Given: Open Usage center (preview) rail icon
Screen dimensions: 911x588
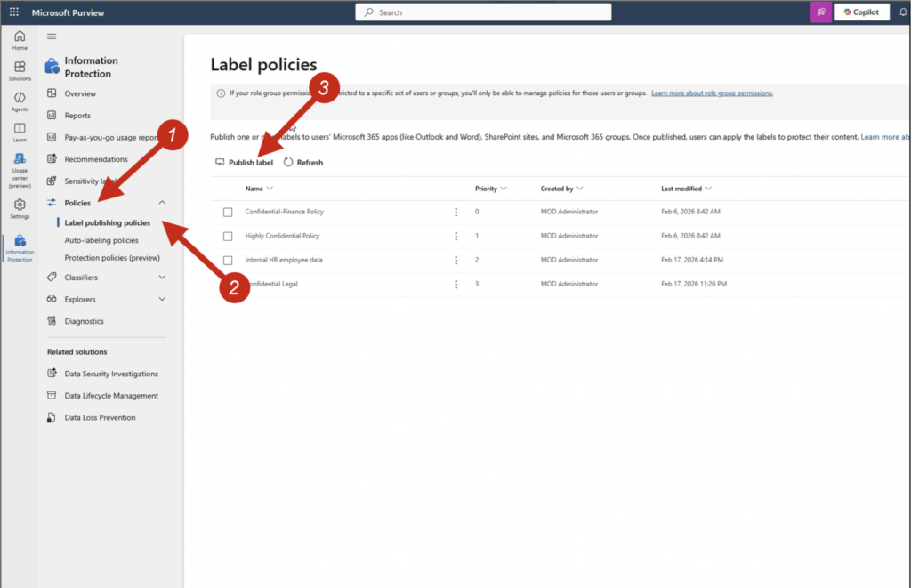Looking at the screenshot, I should pyautogui.click(x=20, y=170).
